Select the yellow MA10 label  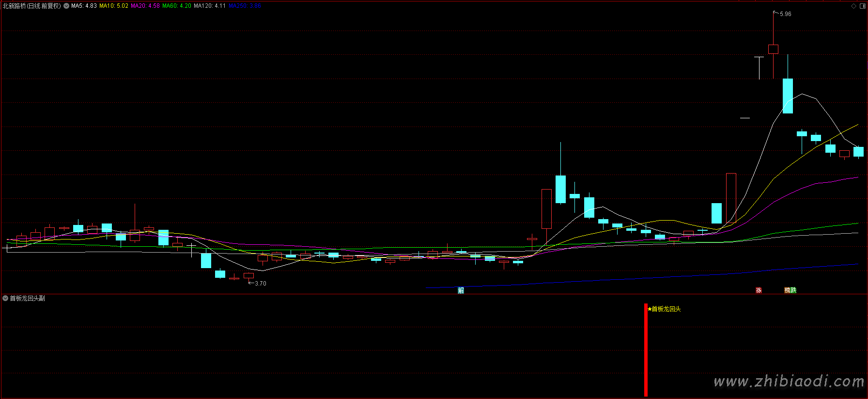[114, 6]
